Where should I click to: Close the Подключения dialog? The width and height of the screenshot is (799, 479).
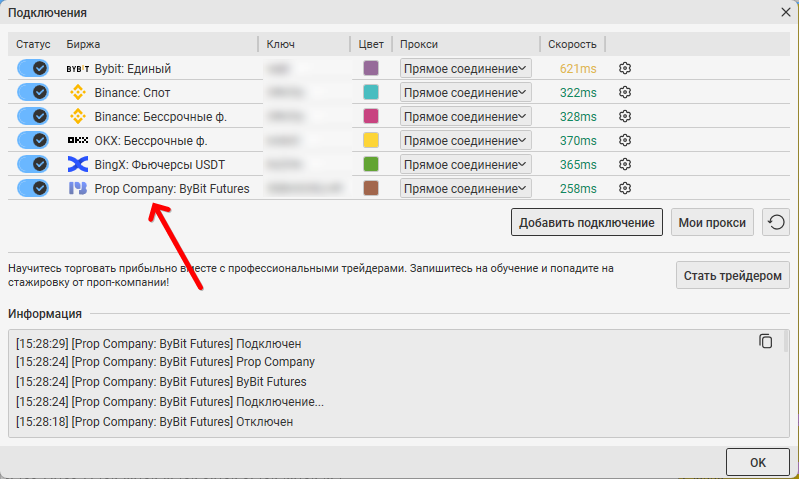[x=786, y=12]
